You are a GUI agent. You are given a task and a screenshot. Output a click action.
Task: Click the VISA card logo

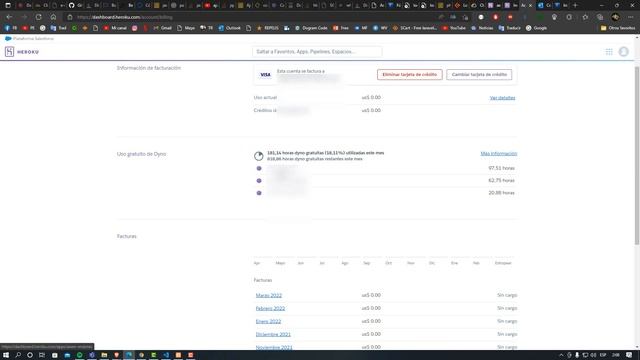click(x=265, y=75)
